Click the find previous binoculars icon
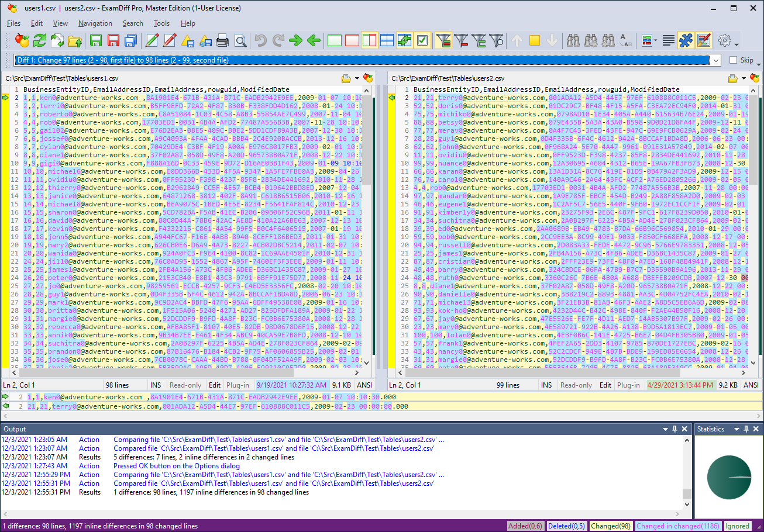 608,40
